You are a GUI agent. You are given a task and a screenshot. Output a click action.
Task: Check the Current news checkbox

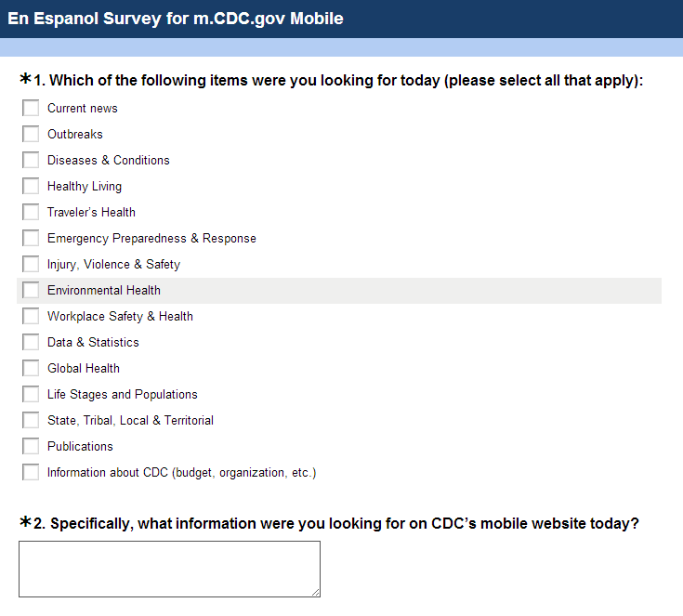pyautogui.click(x=31, y=108)
